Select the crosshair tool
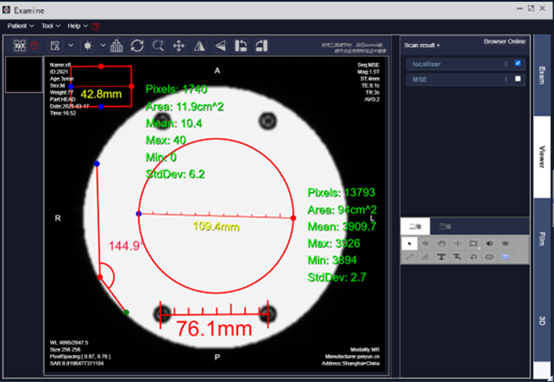 (x=457, y=243)
